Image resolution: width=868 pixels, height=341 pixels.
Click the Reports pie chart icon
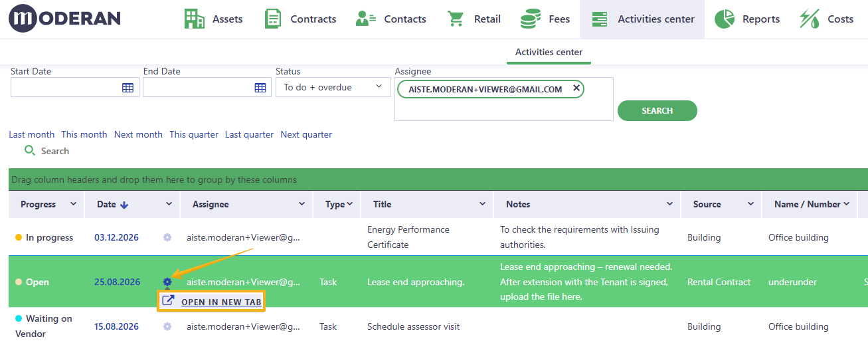[x=725, y=19]
